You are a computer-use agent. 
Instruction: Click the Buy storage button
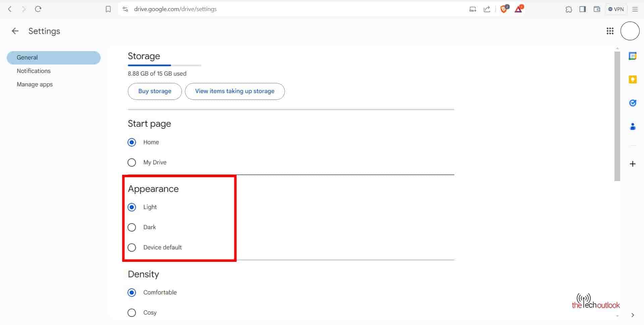tap(155, 91)
